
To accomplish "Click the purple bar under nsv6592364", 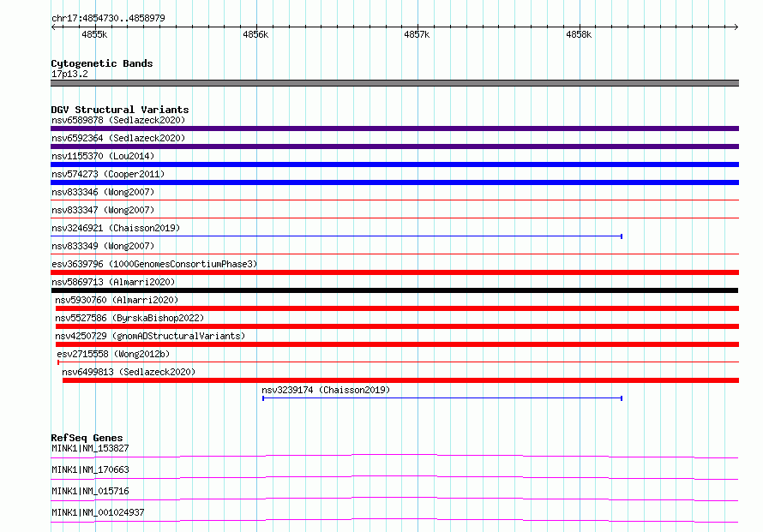I will click(394, 146).
